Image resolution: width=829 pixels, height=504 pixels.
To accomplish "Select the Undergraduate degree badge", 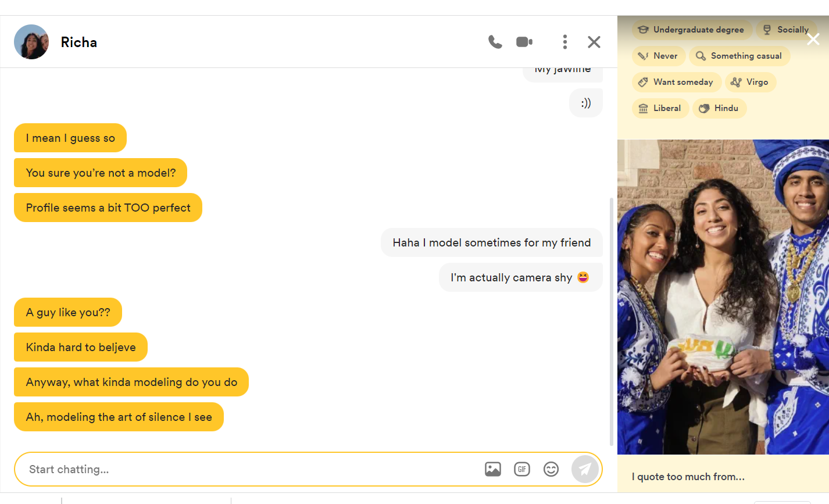I will click(692, 30).
